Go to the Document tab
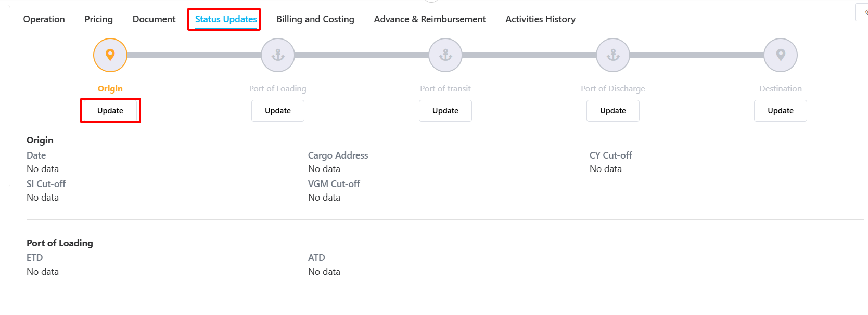Viewport: 868px width, 315px height. coord(154,19)
